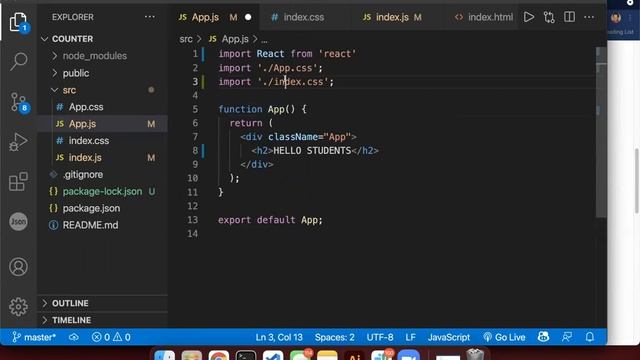Click the App.js breadcrumb

coord(235,39)
